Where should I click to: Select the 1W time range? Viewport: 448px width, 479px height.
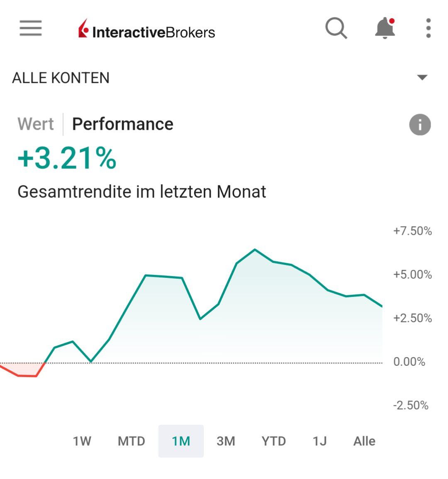[82, 441]
